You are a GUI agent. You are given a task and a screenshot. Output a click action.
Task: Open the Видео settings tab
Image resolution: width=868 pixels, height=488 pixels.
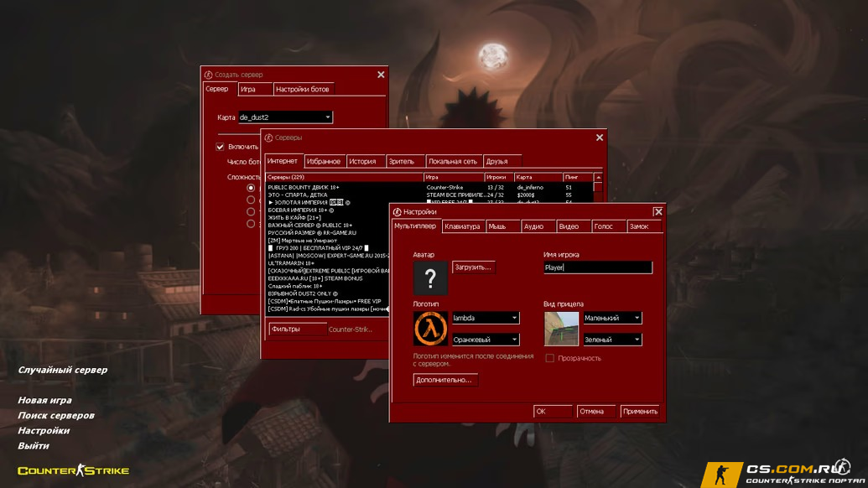pos(573,226)
